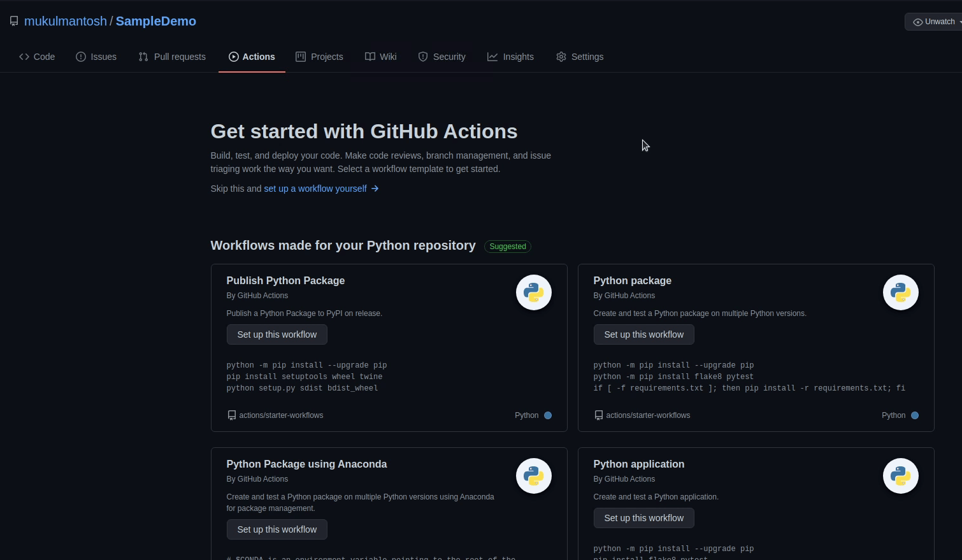Image resolution: width=962 pixels, height=560 pixels.
Task: Click the Wiki book icon
Action: pos(370,57)
